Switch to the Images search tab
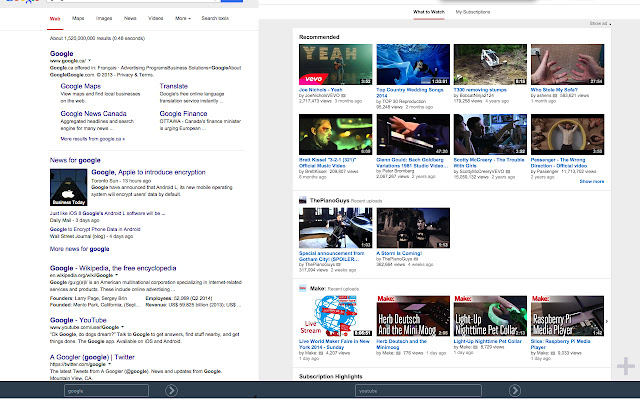 click(104, 18)
